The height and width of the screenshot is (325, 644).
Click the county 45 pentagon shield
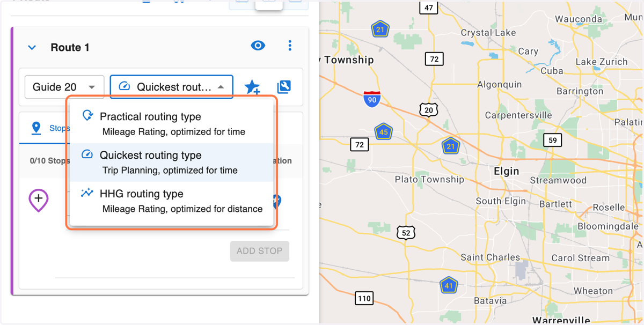(x=383, y=132)
